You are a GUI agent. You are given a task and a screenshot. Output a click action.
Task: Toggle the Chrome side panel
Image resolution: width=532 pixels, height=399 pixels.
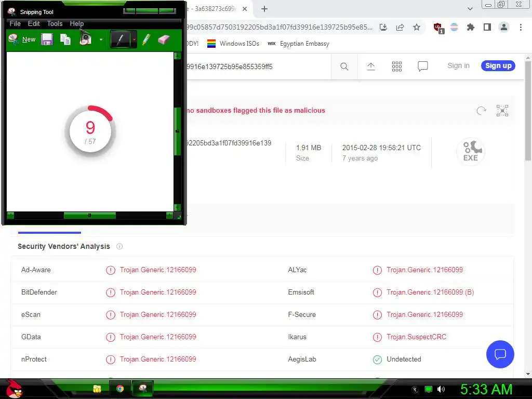487,27
